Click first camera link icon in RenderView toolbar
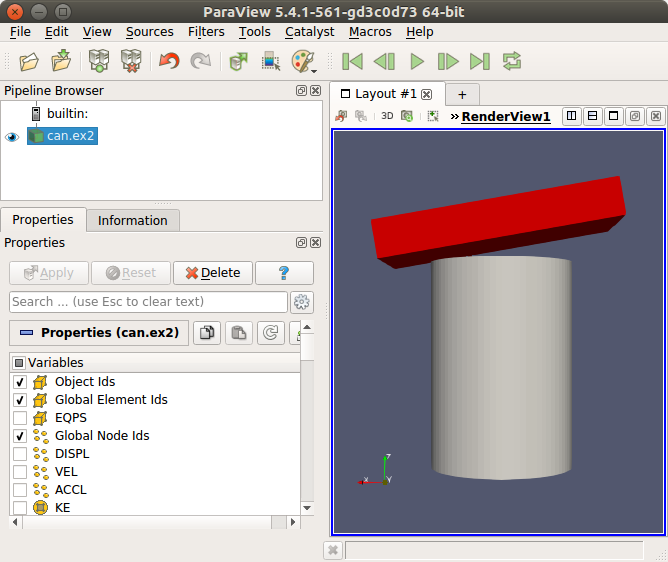The width and height of the screenshot is (668, 562). (341, 116)
